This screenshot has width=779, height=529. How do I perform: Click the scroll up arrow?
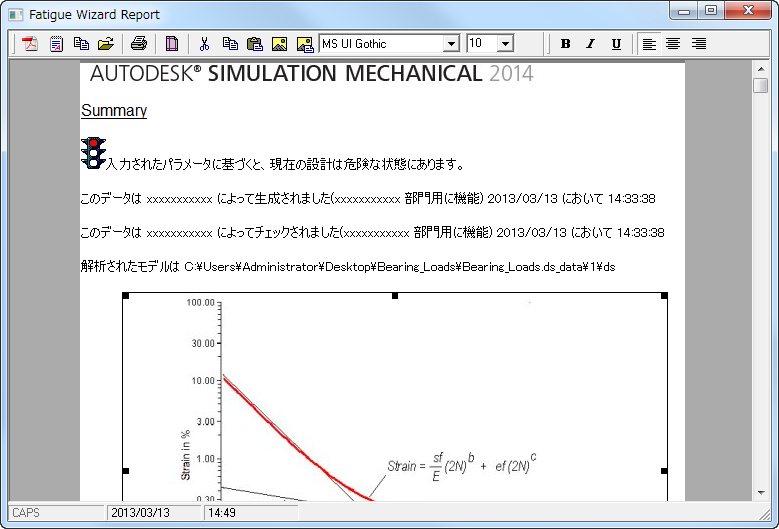[x=761, y=69]
